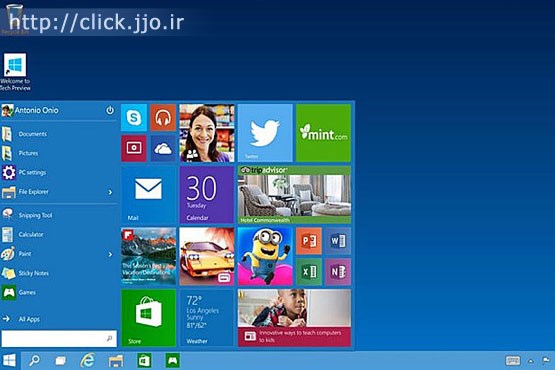The height and width of the screenshot is (370, 555).
Task: Show hidden system tray icons
Action: click(x=531, y=361)
